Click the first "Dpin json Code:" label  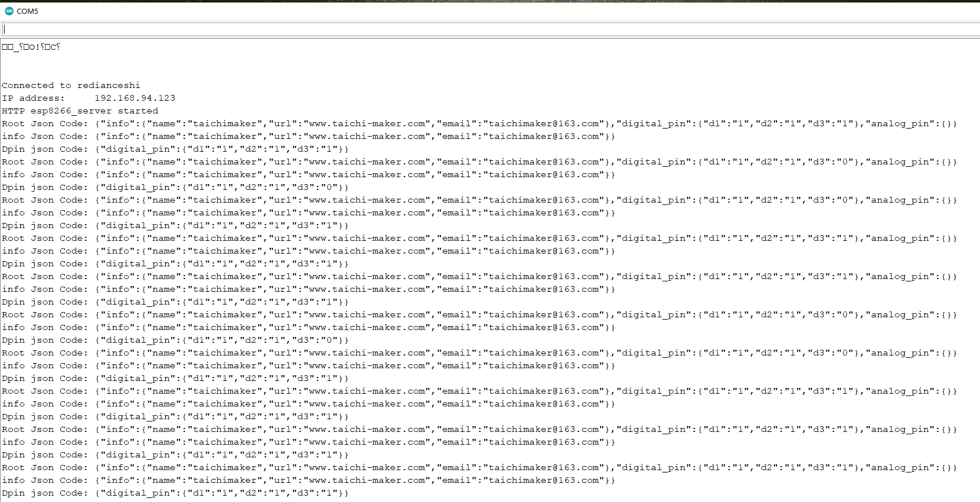click(45, 149)
